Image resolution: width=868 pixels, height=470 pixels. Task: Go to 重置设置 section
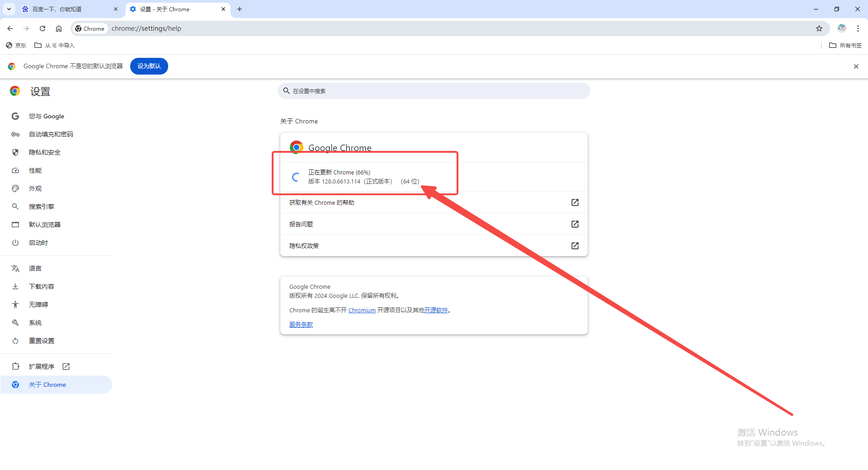point(57,341)
